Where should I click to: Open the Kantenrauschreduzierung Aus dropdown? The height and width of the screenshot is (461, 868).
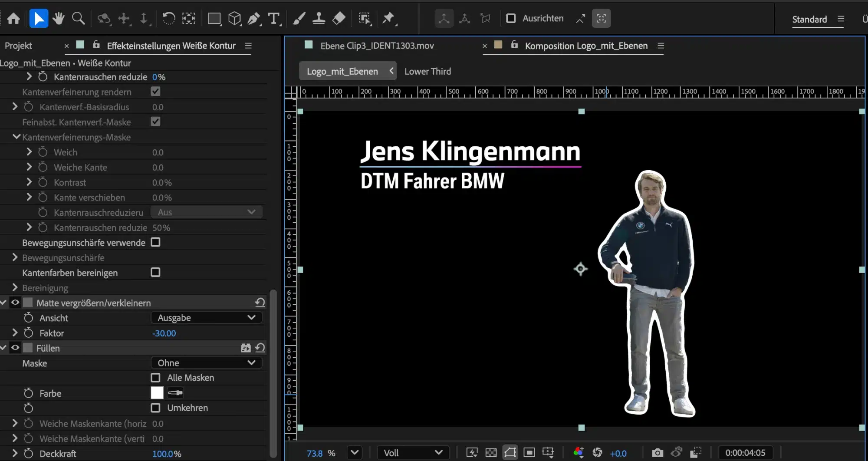pos(207,212)
